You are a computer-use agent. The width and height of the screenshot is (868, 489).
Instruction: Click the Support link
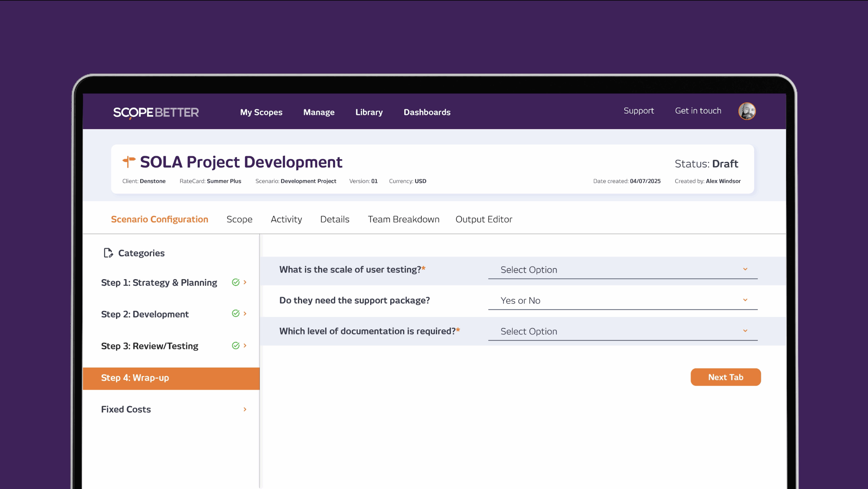coord(638,111)
